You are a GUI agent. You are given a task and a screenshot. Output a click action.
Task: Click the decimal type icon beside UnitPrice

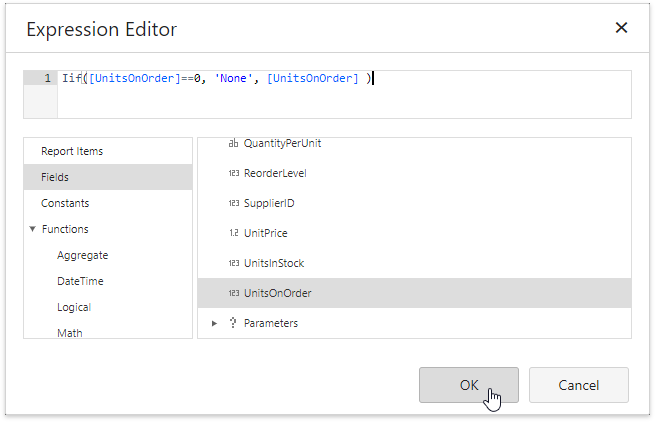(x=234, y=234)
